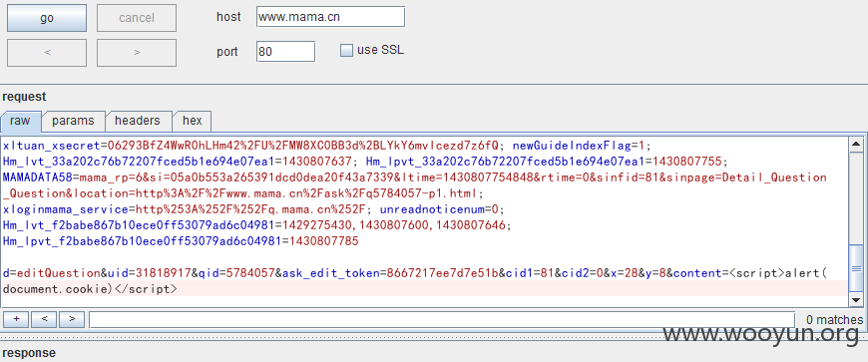The width and height of the screenshot is (868, 362).
Task: Focus the search text field
Action: [442, 319]
